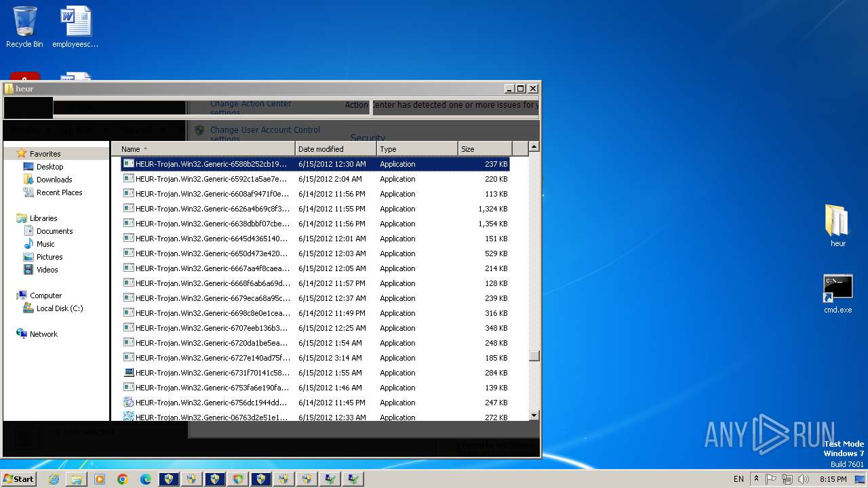Click the 1,354 KB size cell

coord(492,224)
